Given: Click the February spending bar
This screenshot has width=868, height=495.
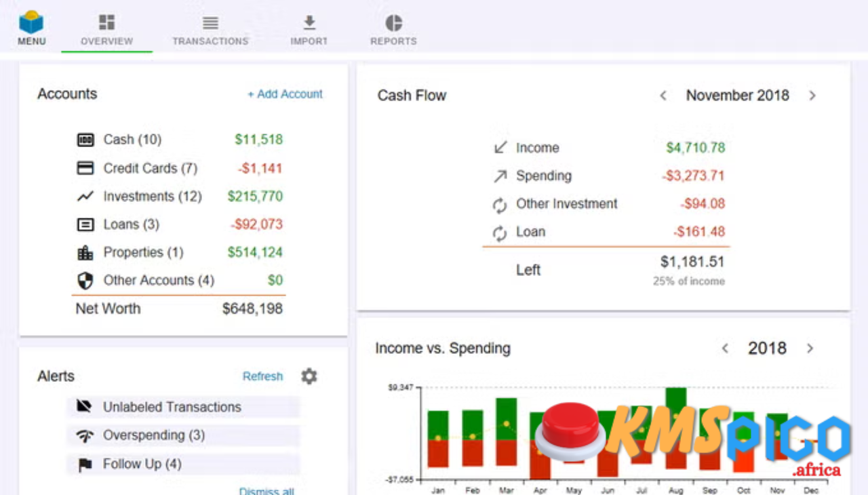Looking at the screenshot, I should tap(473, 453).
